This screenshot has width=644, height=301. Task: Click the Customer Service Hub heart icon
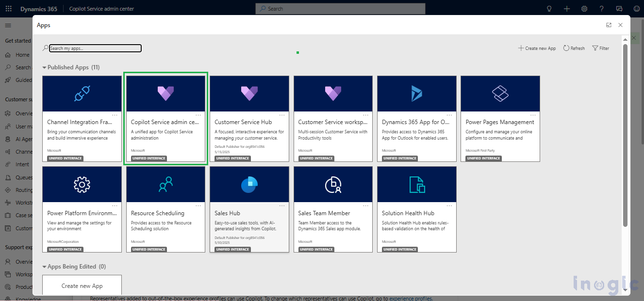tap(249, 94)
